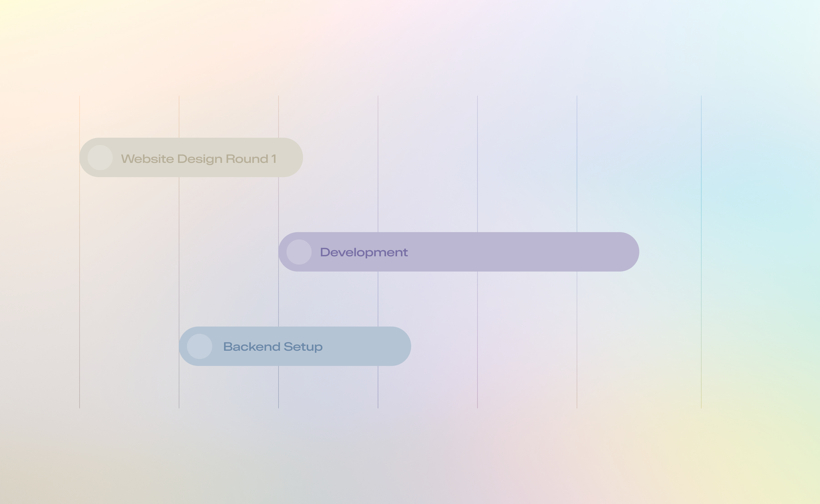Click the circle on Website Design Round 1
Viewport: 820px width, 504px height.
100,158
